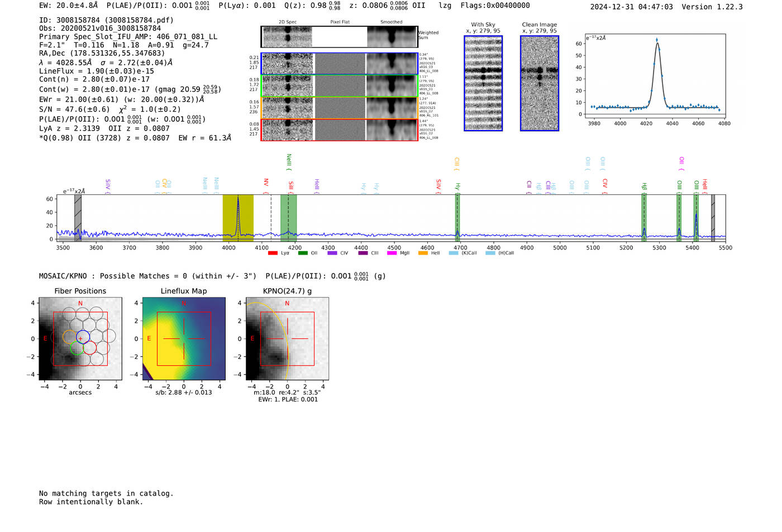Click the RA,Dec coordinates line
Screen dimensions: 782x532
click(x=102, y=54)
